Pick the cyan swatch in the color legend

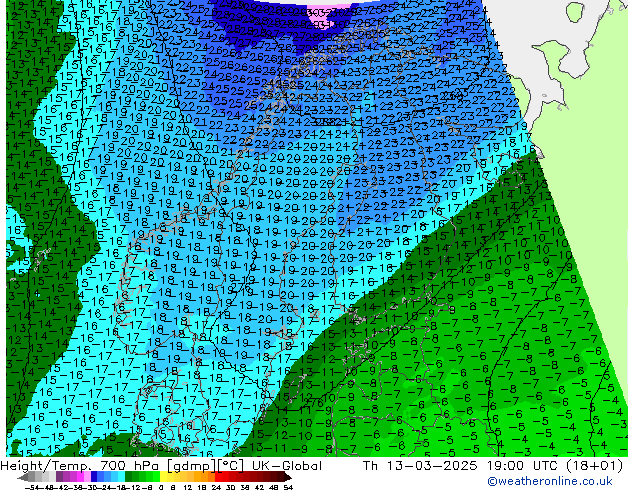(x=122, y=476)
